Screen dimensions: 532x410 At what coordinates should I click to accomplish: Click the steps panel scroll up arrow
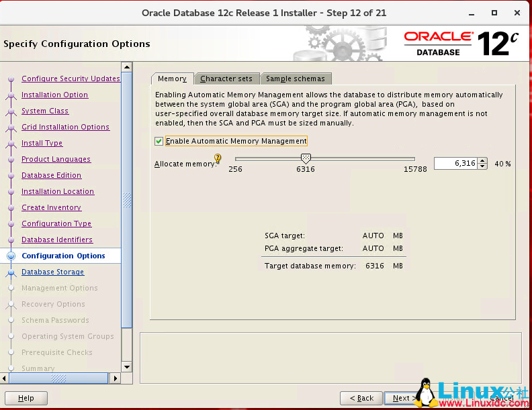click(127, 67)
